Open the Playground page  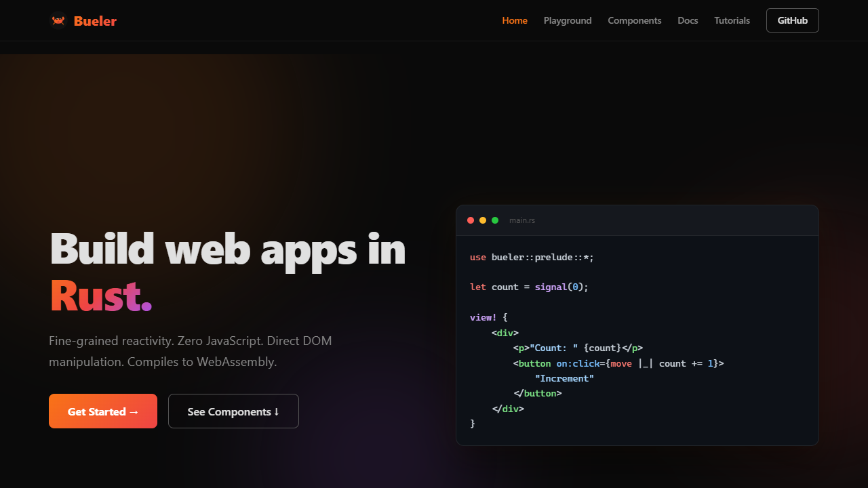pyautogui.click(x=568, y=20)
